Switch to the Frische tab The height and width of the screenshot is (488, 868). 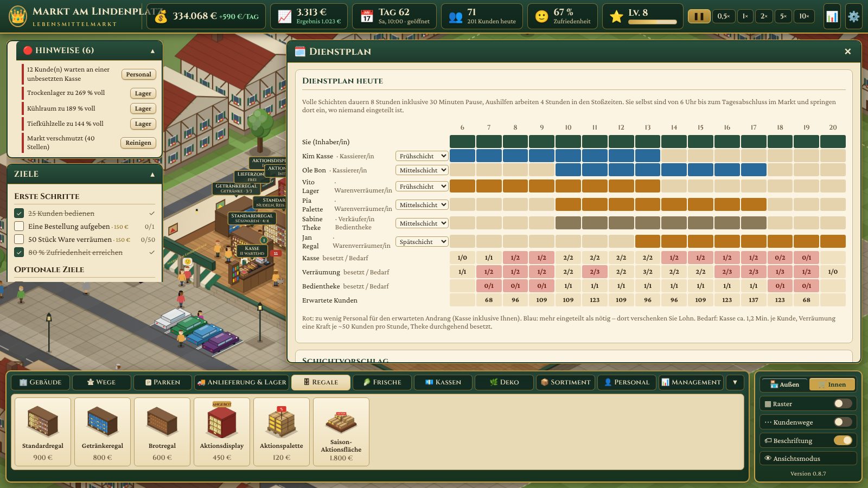[x=382, y=382]
